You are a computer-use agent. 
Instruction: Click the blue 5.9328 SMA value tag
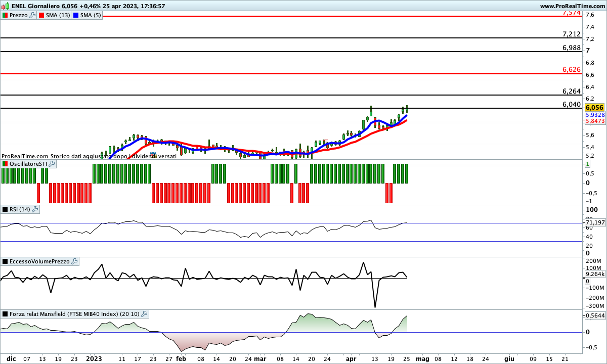[594, 115]
